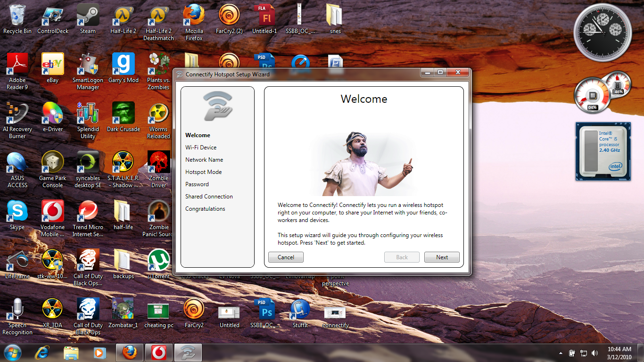Screen dimensions: 644x362
Task: Click the AI Recovery Burner icon
Action: tap(17, 121)
